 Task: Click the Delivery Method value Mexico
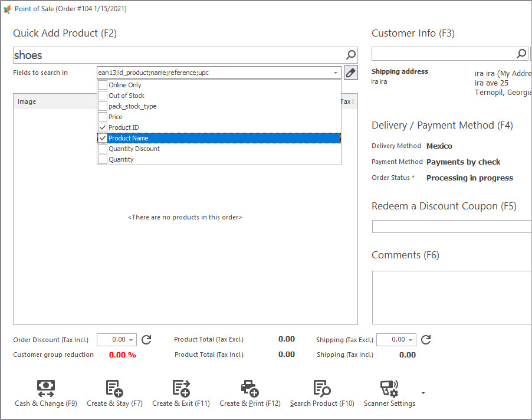point(439,146)
